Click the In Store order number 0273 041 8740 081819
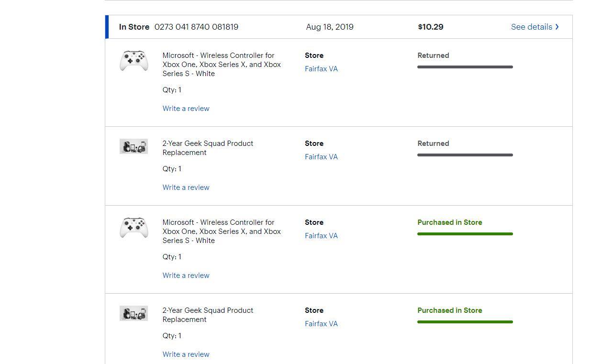Image resolution: width=614 pixels, height=364 pixels. (196, 27)
